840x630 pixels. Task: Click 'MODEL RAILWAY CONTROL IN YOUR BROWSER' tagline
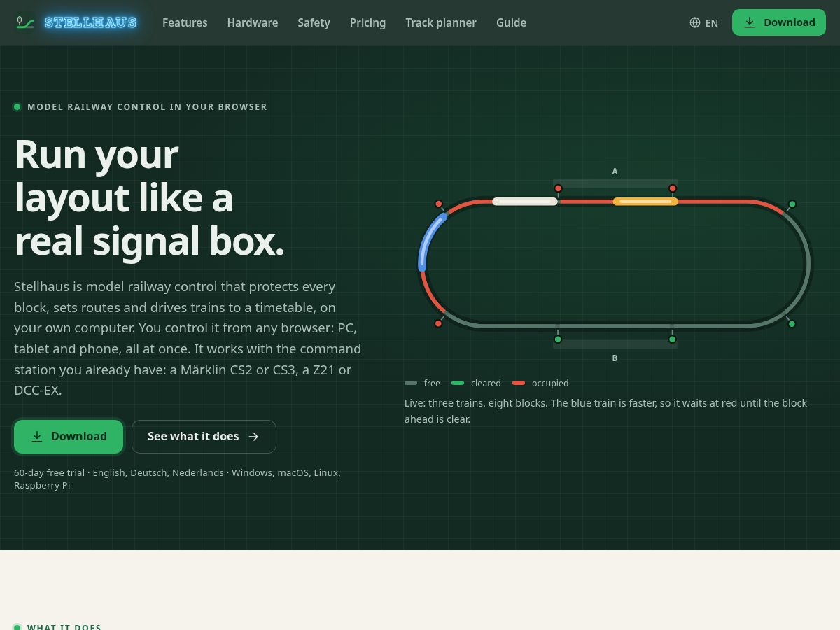(147, 107)
